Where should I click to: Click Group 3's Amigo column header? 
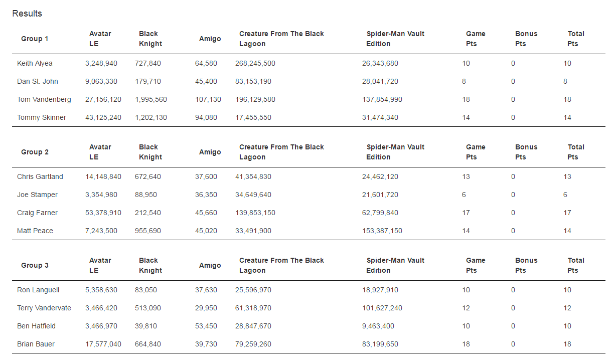pos(210,266)
